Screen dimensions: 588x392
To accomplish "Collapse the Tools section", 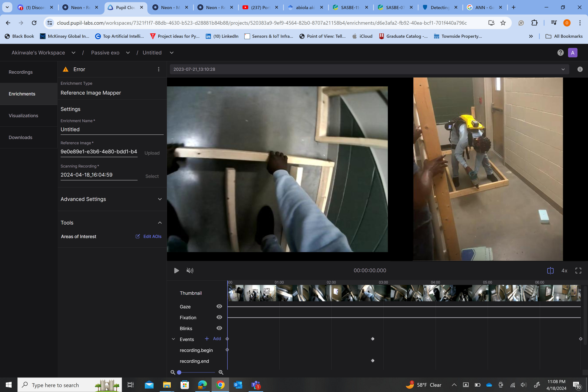I will [x=160, y=223].
